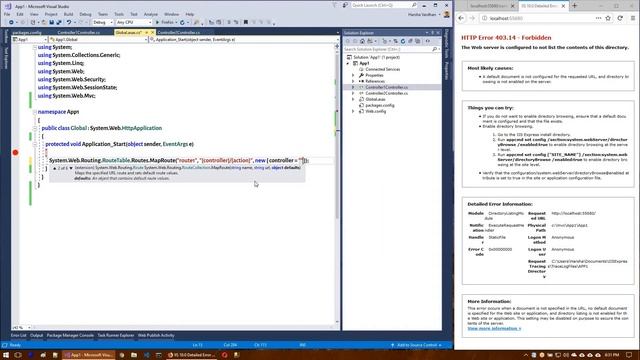Bookmark the page with Firefox star icon
Screen dimensions: 640x360
(x=608, y=18)
